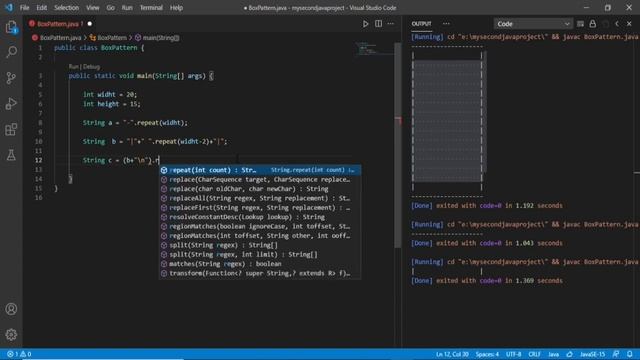Change encoding via UTF-8 status item
Screen dimensions: 640x360
pos(513,354)
